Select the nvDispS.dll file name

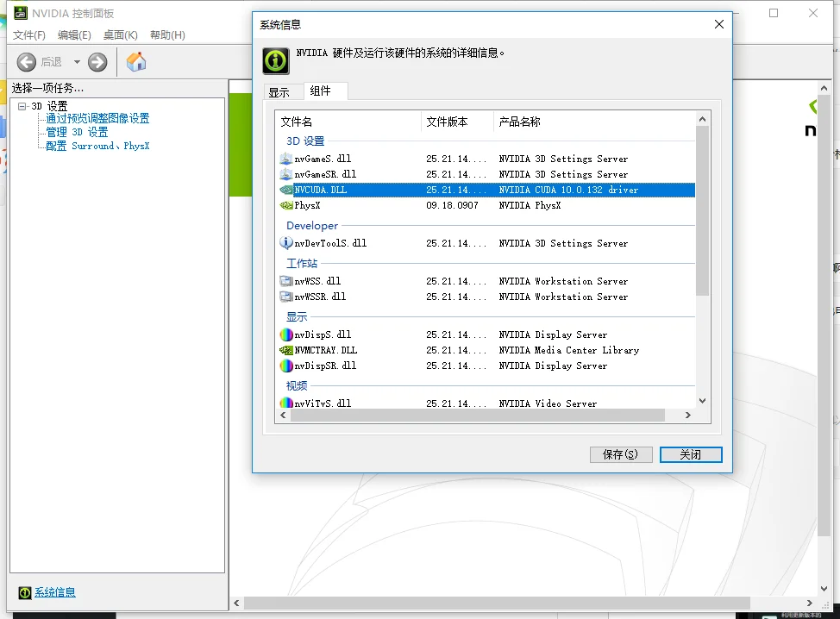tap(323, 335)
